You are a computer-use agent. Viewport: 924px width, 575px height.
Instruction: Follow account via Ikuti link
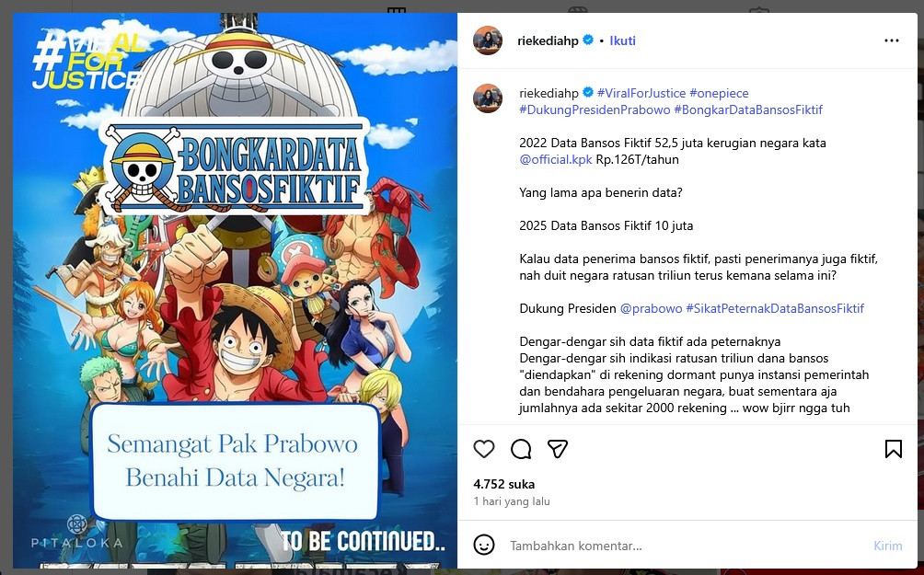coord(622,40)
